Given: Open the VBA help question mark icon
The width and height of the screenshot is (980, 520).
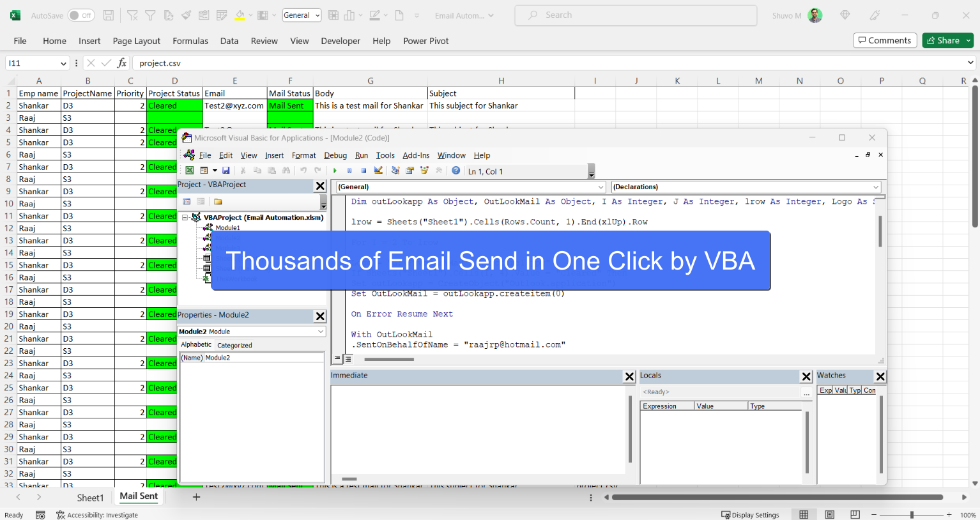Looking at the screenshot, I should click(x=456, y=171).
